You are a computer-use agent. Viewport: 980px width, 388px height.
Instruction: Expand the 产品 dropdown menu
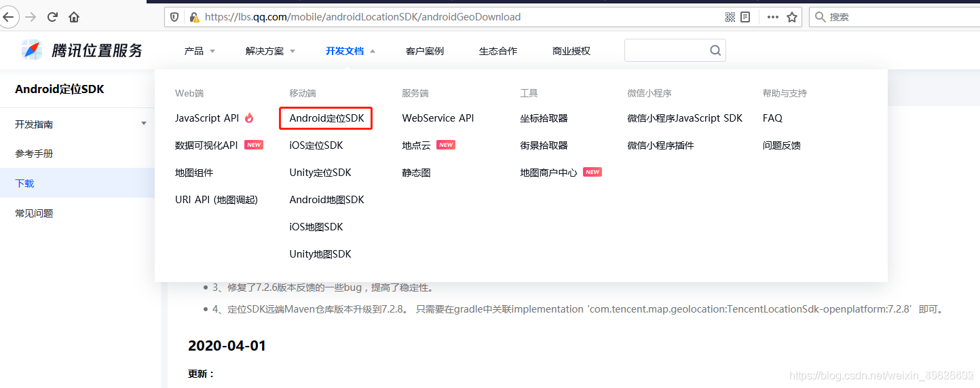[200, 51]
